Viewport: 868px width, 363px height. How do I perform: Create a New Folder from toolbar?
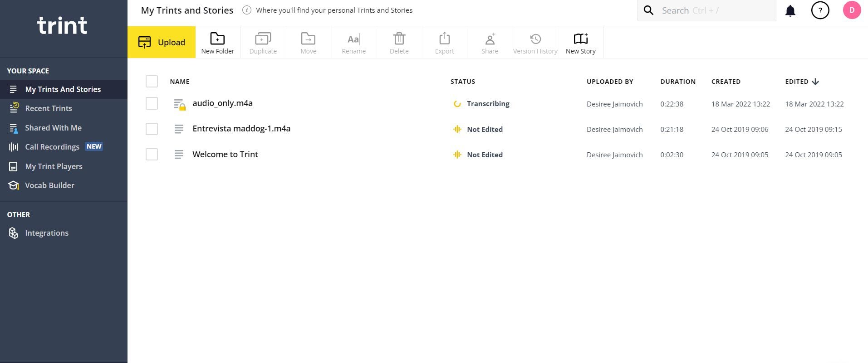click(x=217, y=43)
